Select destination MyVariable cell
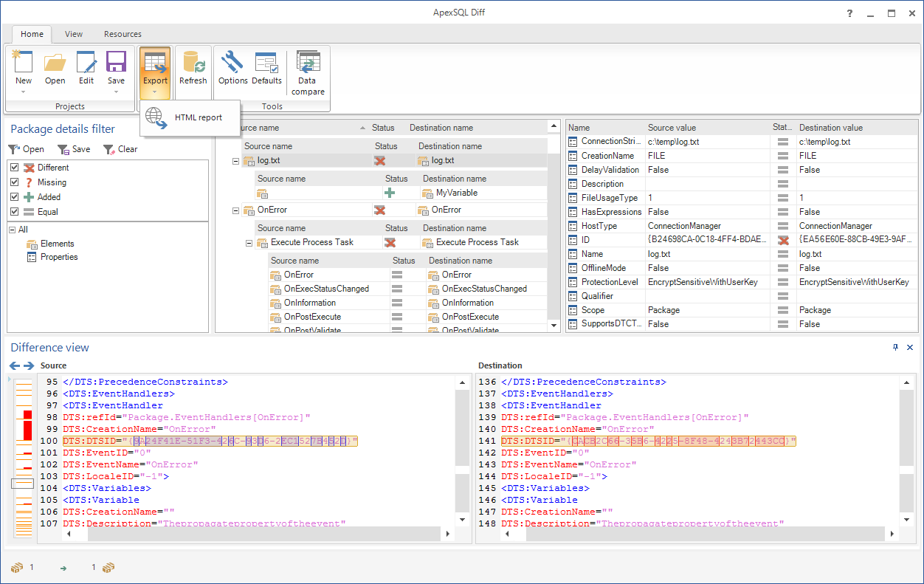Image resolution: width=924 pixels, height=584 pixels. pyautogui.click(x=483, y=193)
